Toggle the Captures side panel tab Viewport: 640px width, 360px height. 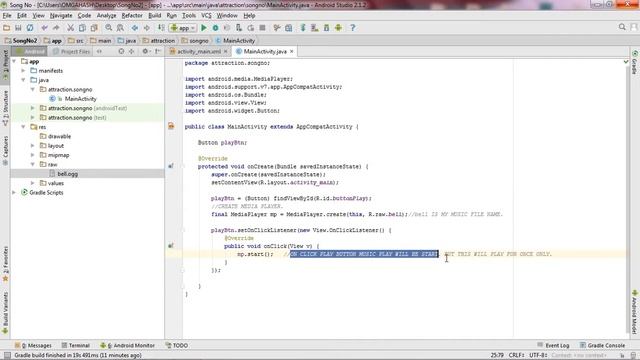pos(5,151)
